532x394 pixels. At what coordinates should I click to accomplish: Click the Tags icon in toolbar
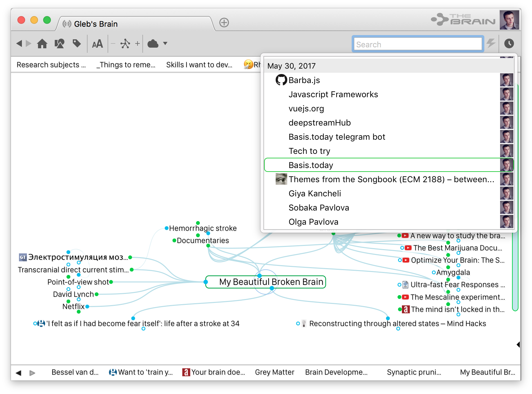77,43
